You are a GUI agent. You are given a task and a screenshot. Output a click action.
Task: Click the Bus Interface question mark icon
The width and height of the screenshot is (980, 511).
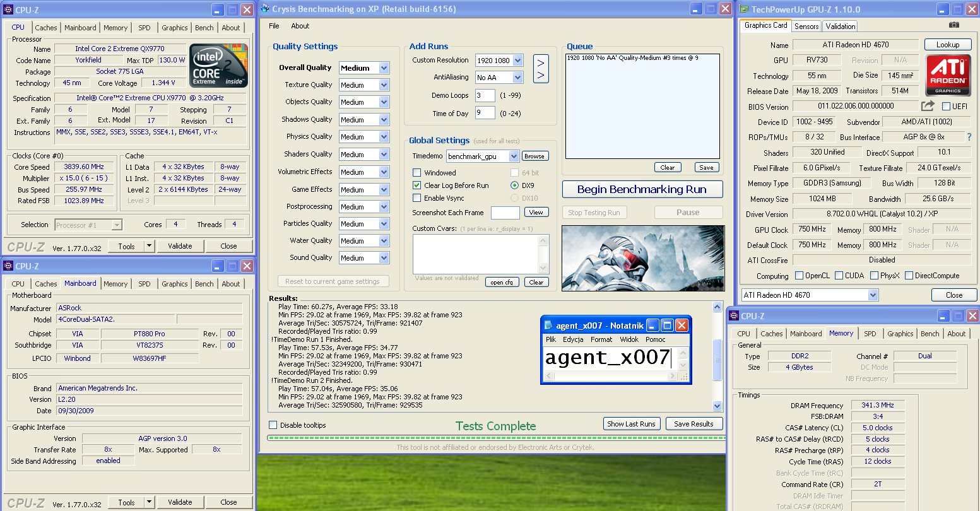pos(969,137)
